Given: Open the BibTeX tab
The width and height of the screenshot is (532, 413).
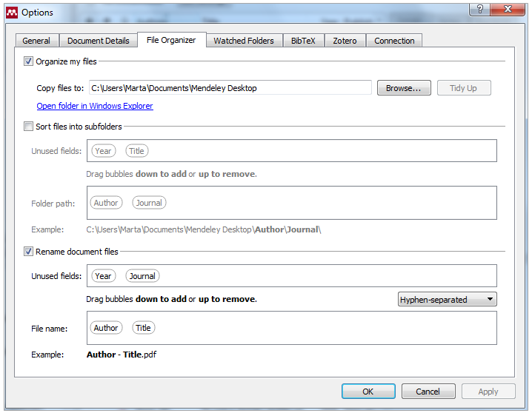Looking at the screenshot, I should (x=303, y=41).
